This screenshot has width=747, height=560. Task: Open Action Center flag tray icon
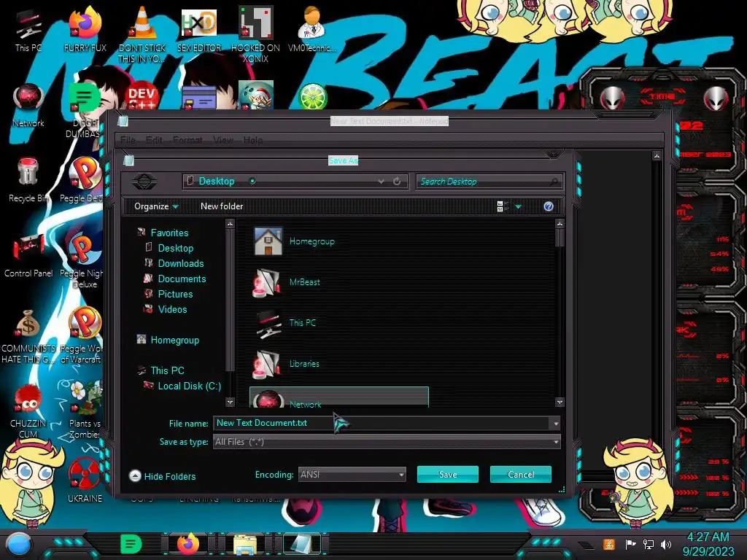(630, 544)
